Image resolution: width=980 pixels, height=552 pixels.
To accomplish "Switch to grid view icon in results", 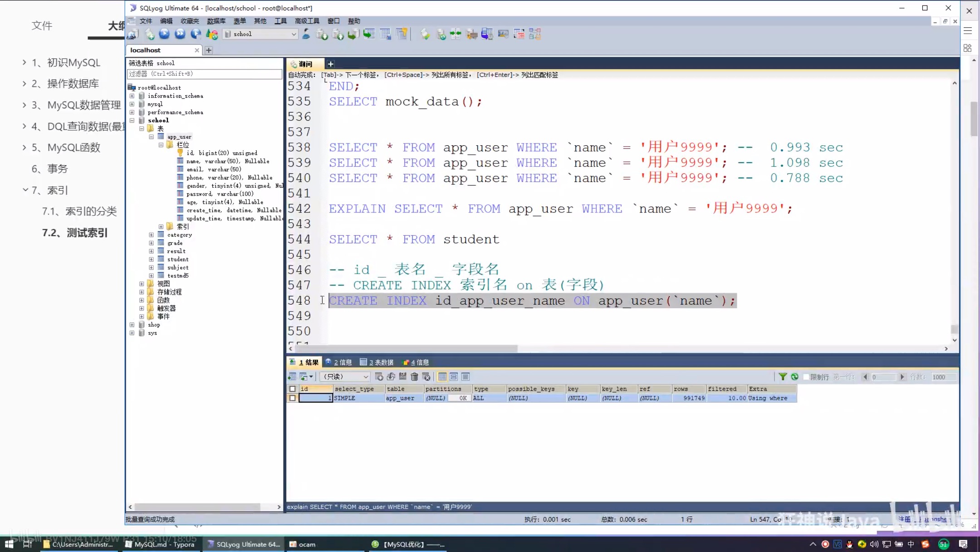I will pyautogui.click(x=442, y=377).
